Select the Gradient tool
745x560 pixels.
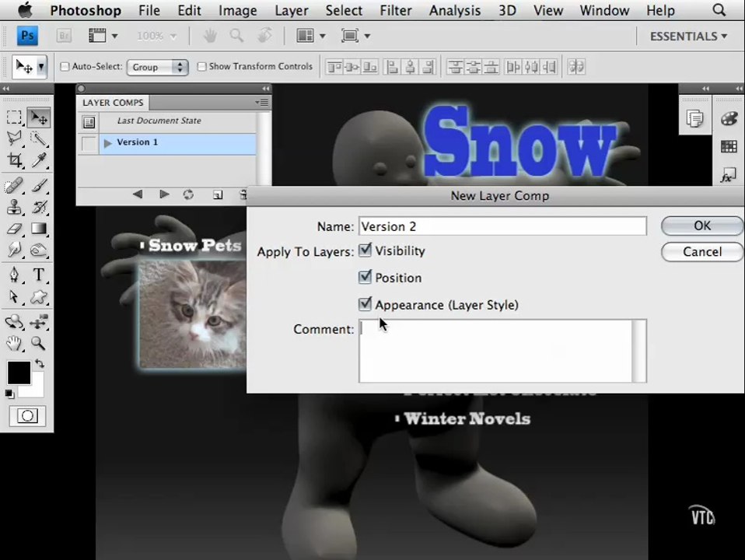(39, 229)
